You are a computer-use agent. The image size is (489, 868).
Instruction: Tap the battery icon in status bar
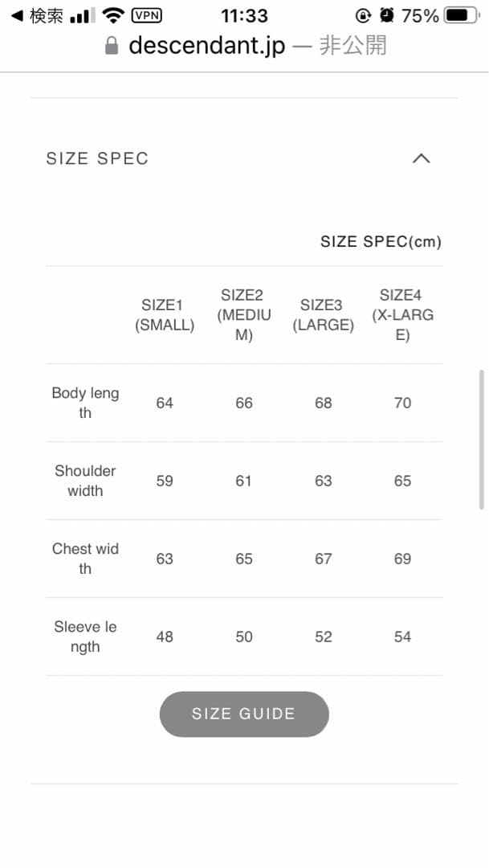(462, 15)
